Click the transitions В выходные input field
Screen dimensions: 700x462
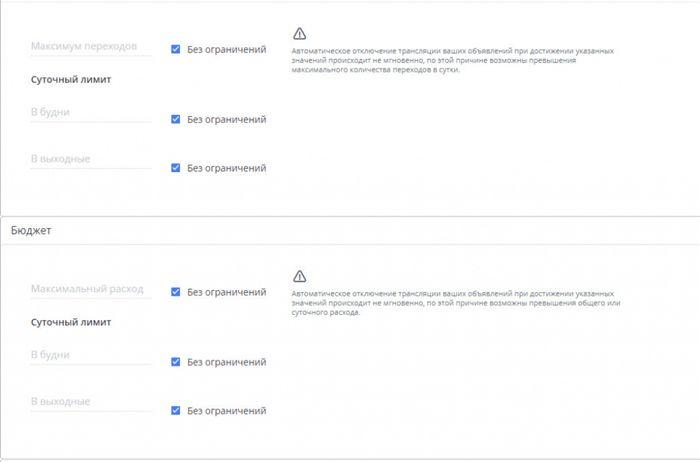pyautogui.click(x=91, y=159)
